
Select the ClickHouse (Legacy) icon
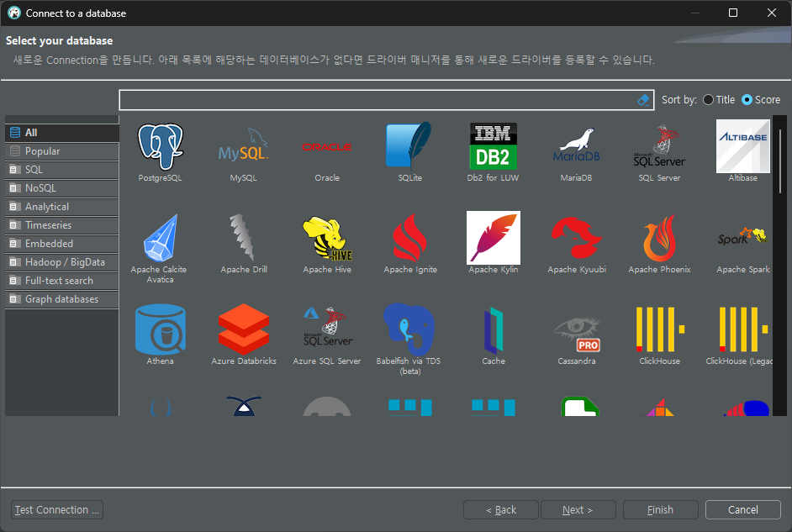coord(743,329)
